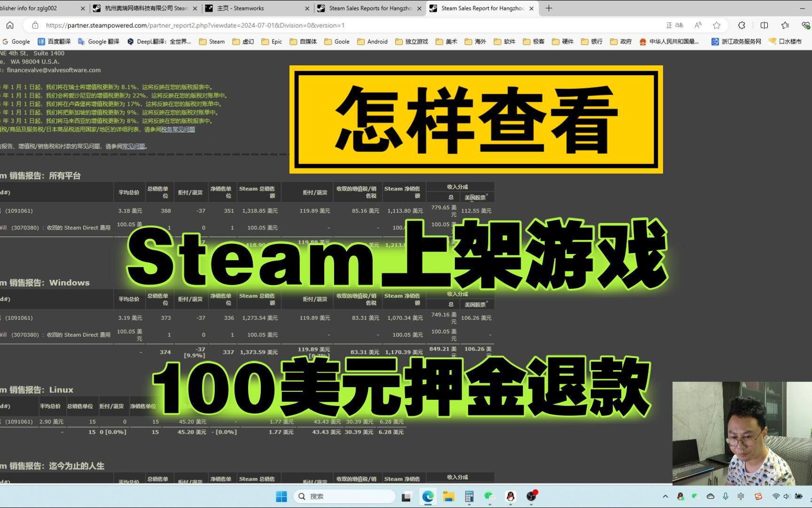This screenshot has height=508, width=812.
Task: Open OBS Studio from the taskbar
Action: (x=531, y=496)
